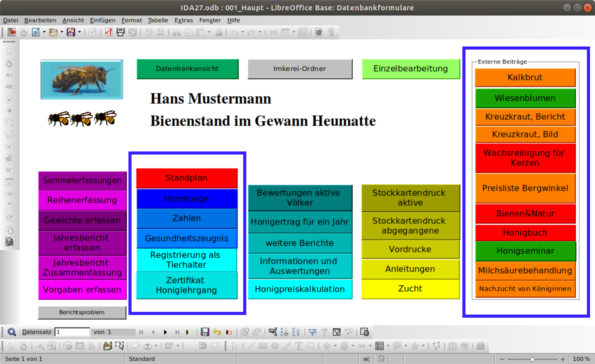The width and height of the screenshot is (595, 364).
Task: Open the Datei menu
Action: tap(10, 20)
